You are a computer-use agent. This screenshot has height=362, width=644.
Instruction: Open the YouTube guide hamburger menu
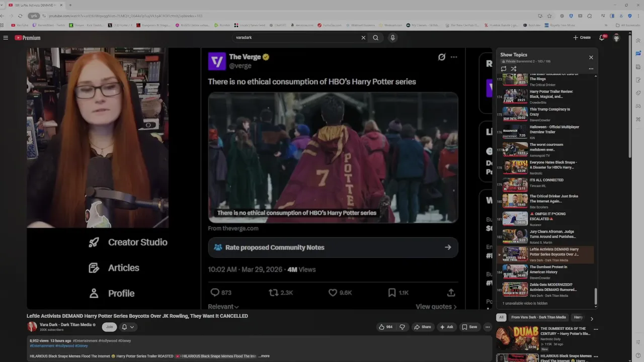pos(6,38)
